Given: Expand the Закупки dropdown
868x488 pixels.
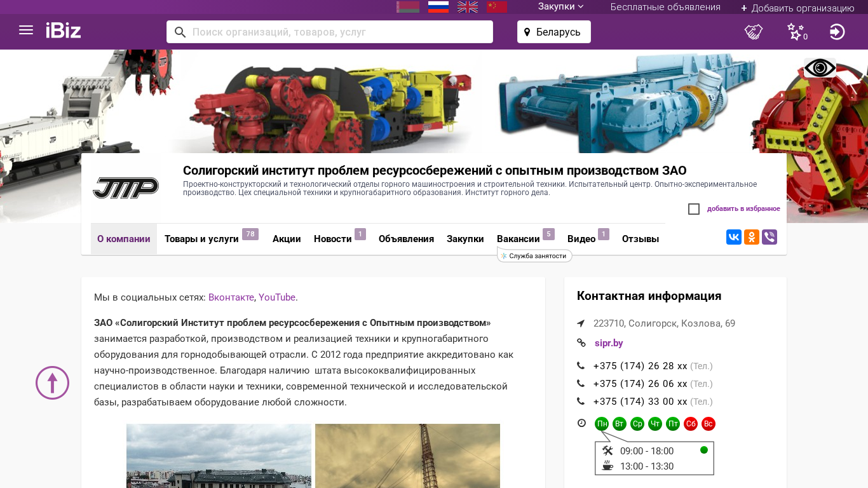Looking at the screenshot, I should 560,6.
